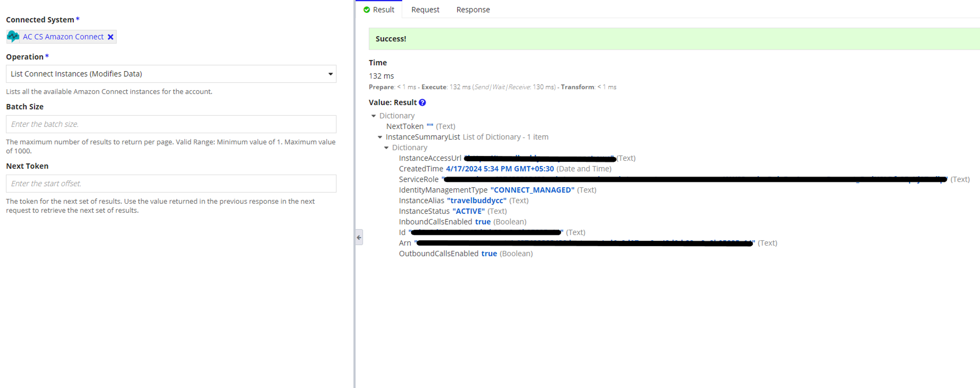Image resolution: width=980 pixels, height=388 pixels.
Task: Click the InboundCallsEnabled true value
Action: [483, 222]
